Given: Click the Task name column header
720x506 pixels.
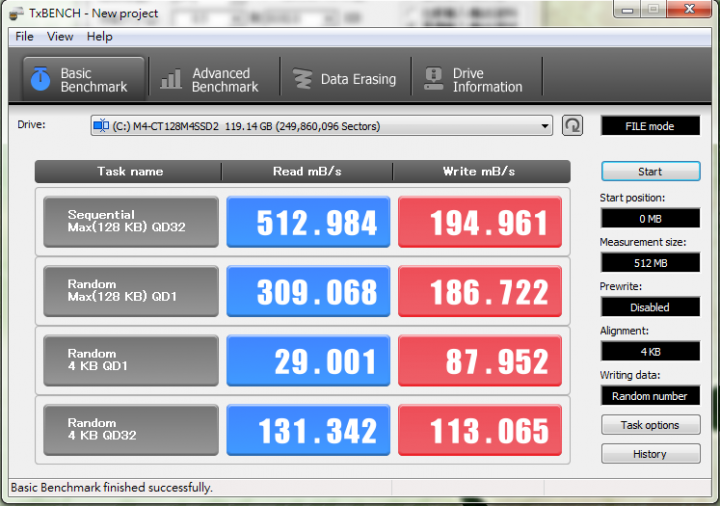Looking at the screenshot, I should (129, 172).
